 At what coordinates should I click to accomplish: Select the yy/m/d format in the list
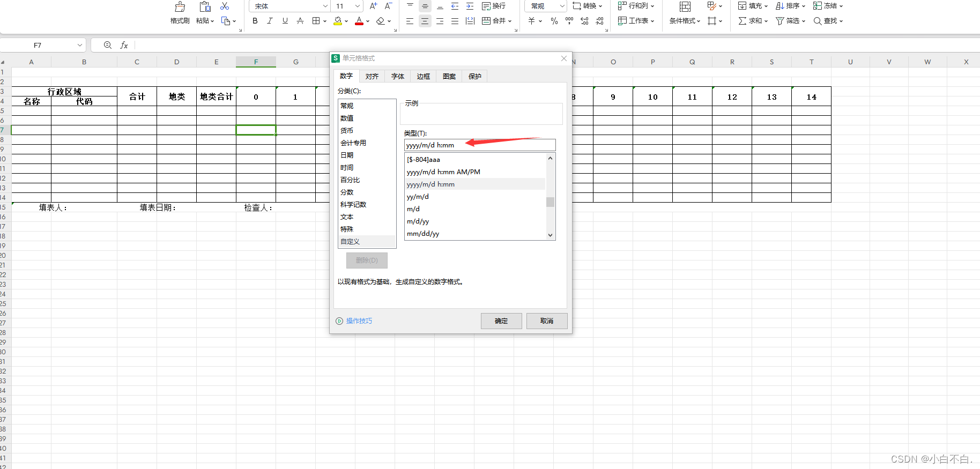476,197
